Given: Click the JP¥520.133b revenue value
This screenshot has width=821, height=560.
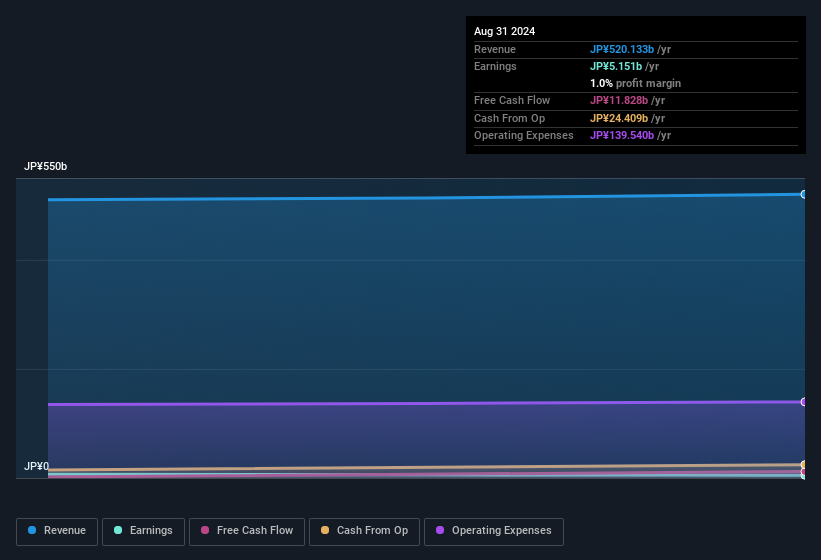Looking at the screenshot, I should (x=622, y=49).
